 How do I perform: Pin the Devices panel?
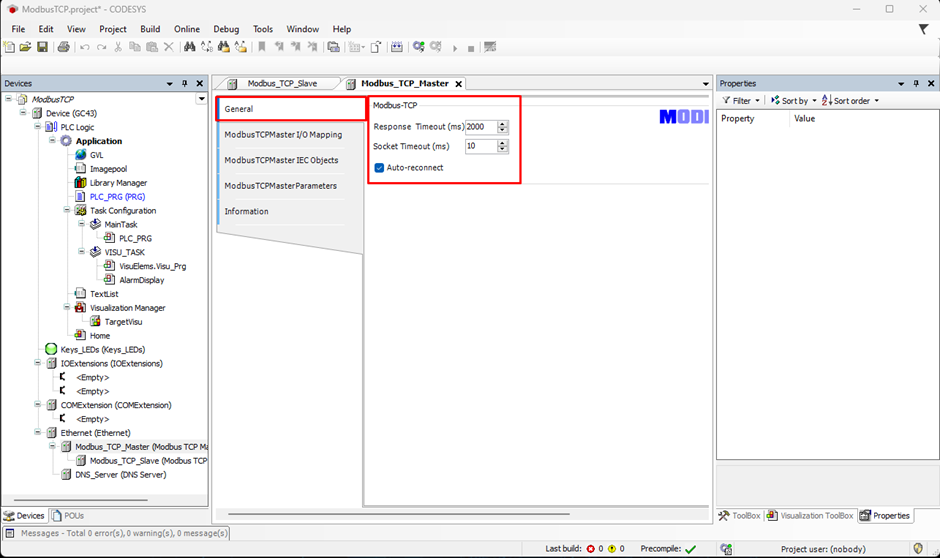click(x=185, y=83)
